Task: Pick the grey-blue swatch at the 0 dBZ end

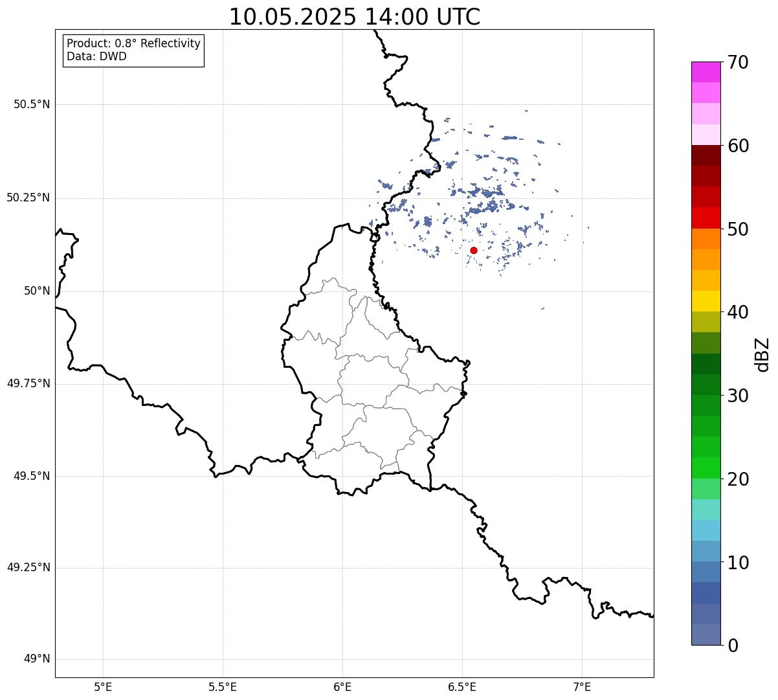Action: pos(706,635)
